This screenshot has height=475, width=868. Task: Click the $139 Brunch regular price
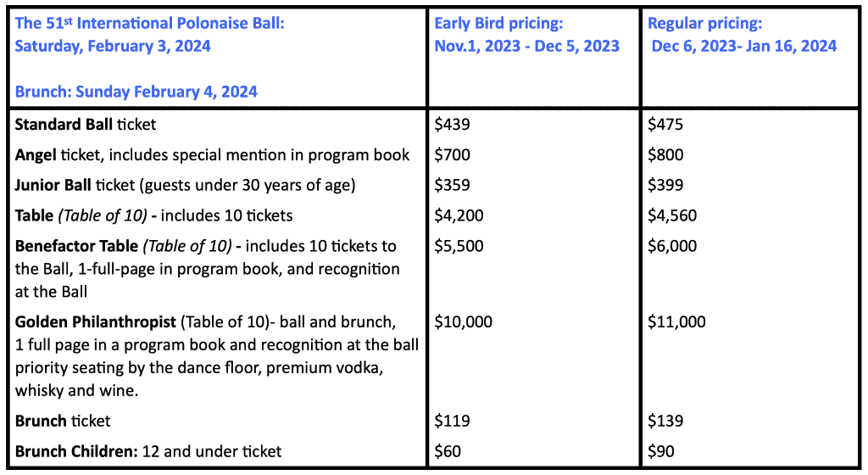click(665, 421)
